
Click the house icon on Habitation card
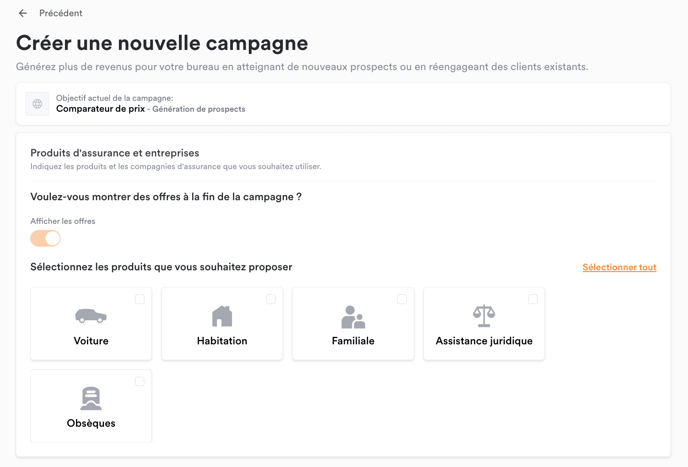[x=222, y=316]
